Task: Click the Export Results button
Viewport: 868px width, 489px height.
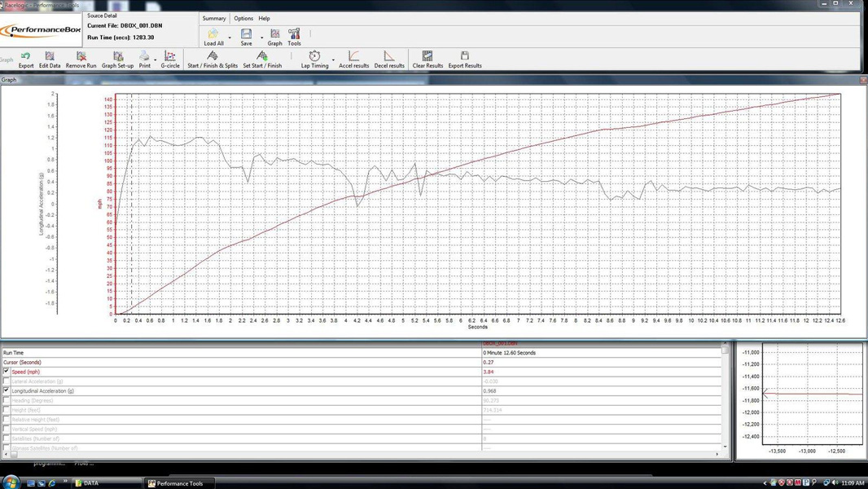Action: [465, 59]
